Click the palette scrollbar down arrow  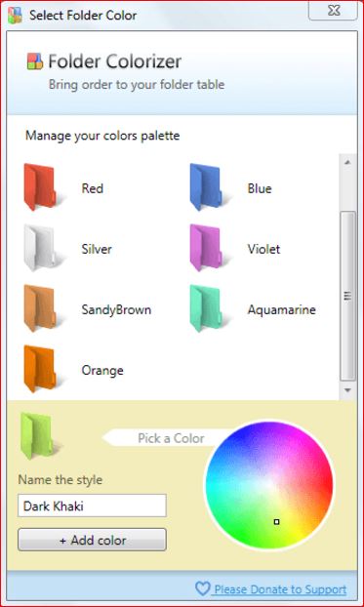347,390
